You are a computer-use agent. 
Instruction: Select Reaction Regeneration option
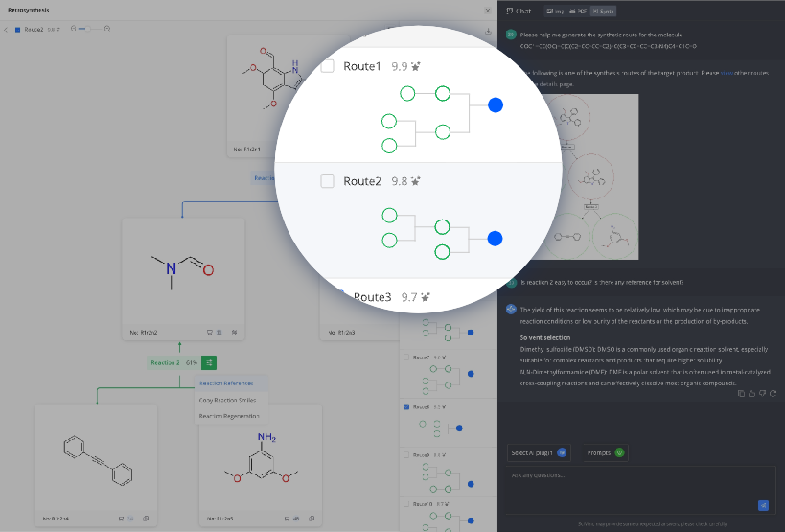[229, 416]
